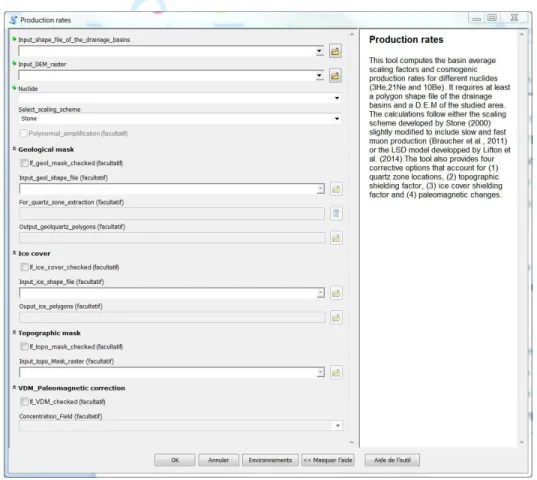Browse for the Input_topo_Mask_raster file
The height and width of the screenshot is (480, 537).
[x=336, y=372]
